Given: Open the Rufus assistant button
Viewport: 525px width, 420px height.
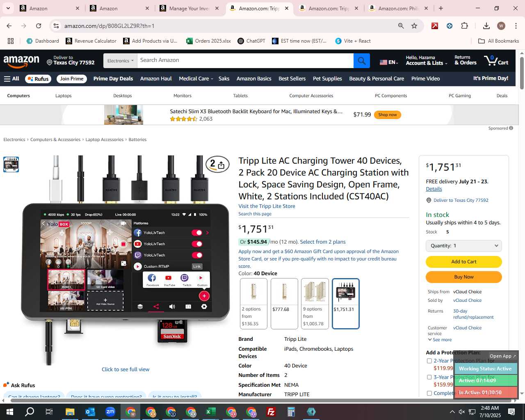Looking at the screenshot, I should click(x=38, y=79).
